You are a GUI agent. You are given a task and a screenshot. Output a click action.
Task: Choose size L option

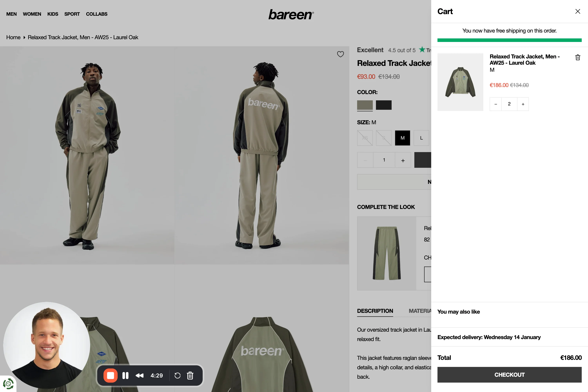(x=421, y=138)
